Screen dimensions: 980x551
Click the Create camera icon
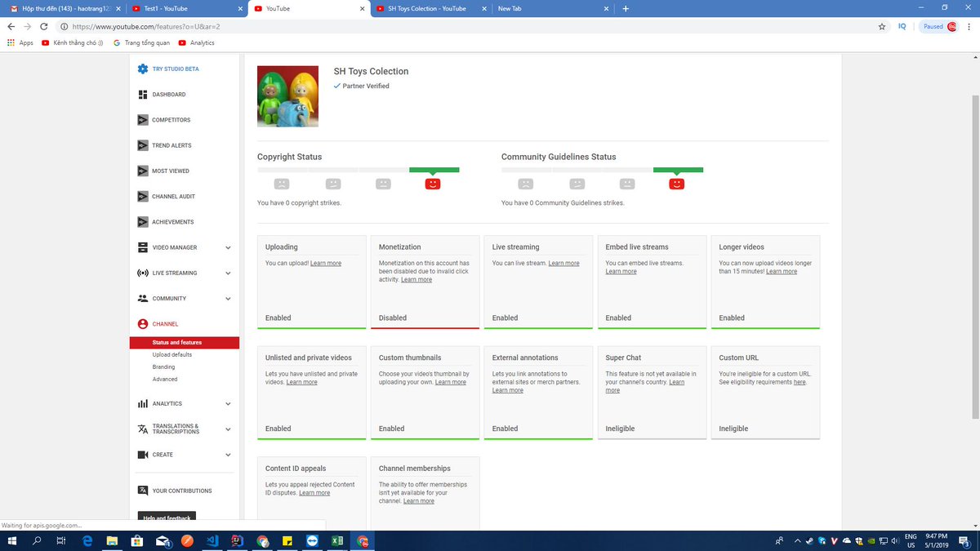pyautogui.click(x=143, y=455)
